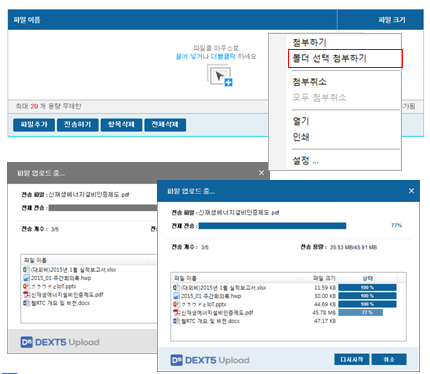Click the pptx file icon in the gray upload dialog

(x=26, y=286)
